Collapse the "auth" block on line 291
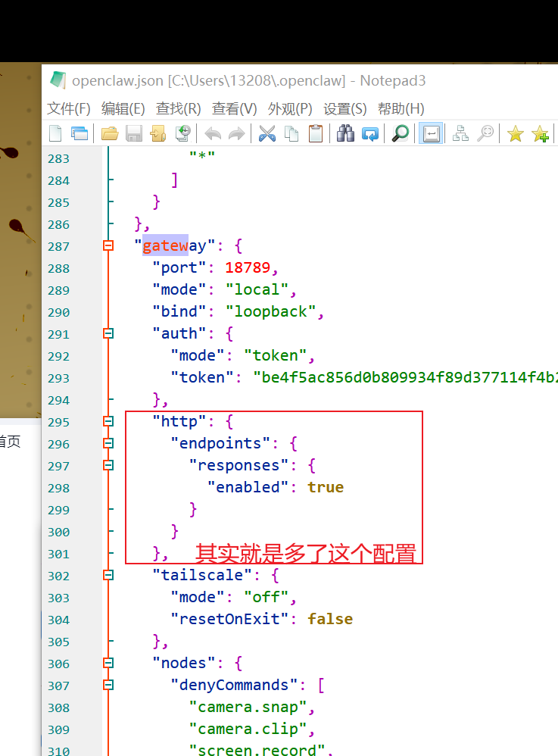Screen dimensions: 558x756 click(108, 333)
